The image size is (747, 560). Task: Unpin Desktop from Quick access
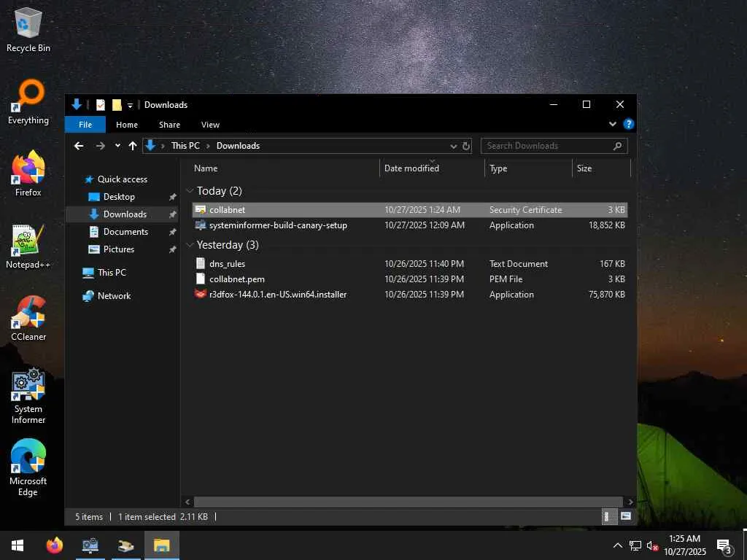coord(172,197)
